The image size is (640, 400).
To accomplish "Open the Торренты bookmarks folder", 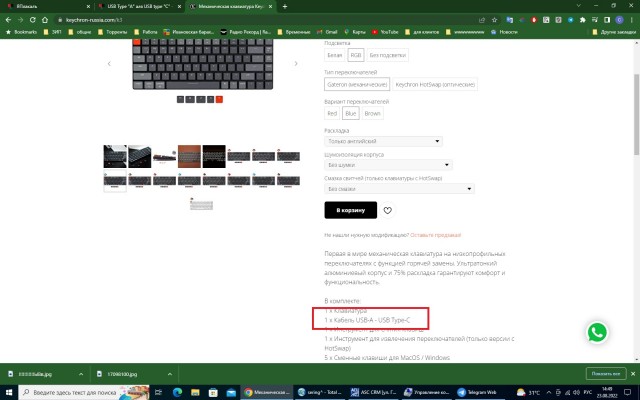I will point(112,32).
